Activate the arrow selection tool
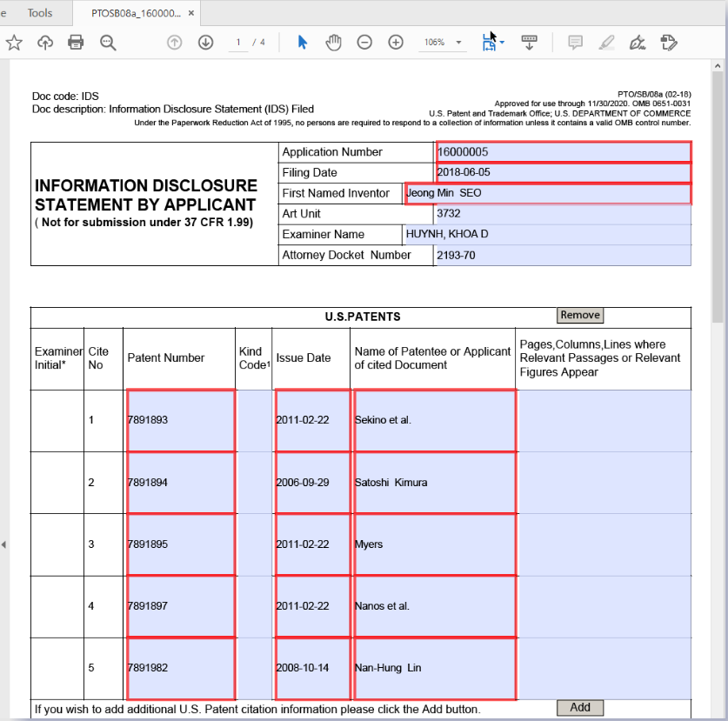This screenshot has width=728, height=721. [x=303, y=43]
